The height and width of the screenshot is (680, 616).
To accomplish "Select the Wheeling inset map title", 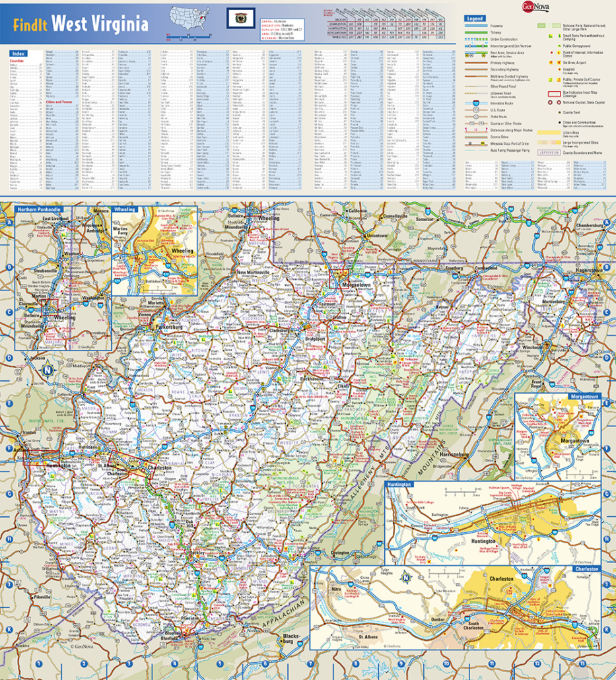I will click(x=124, y=209).
